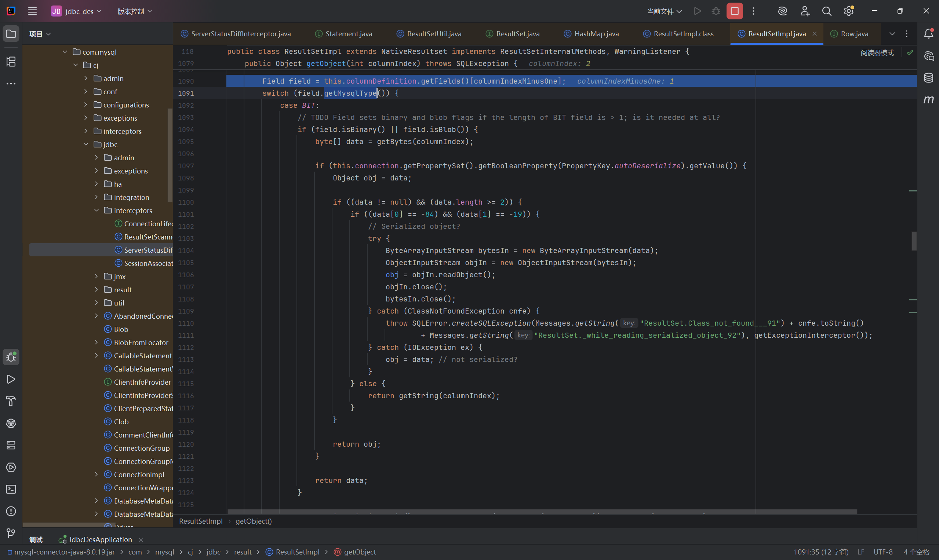Image resolution: width=939 pixels, height=560 pixels.
Task: Click the UTF-8 encoding in status bar
Action: point(883,552)
